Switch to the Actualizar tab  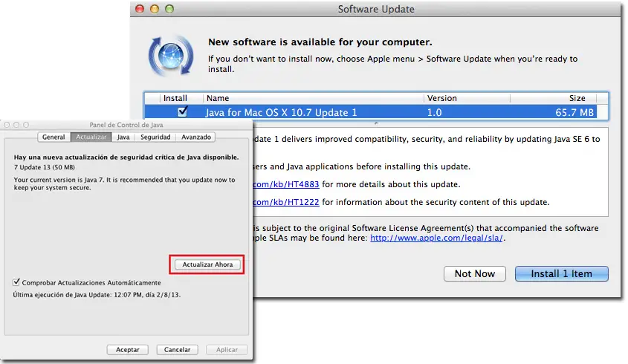(91, 137)
